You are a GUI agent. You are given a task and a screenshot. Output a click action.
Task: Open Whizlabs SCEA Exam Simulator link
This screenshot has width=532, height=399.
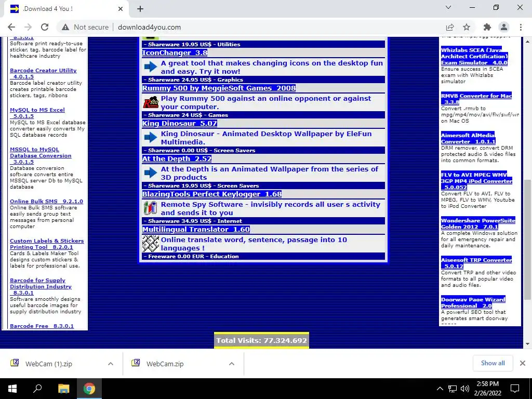474,56
